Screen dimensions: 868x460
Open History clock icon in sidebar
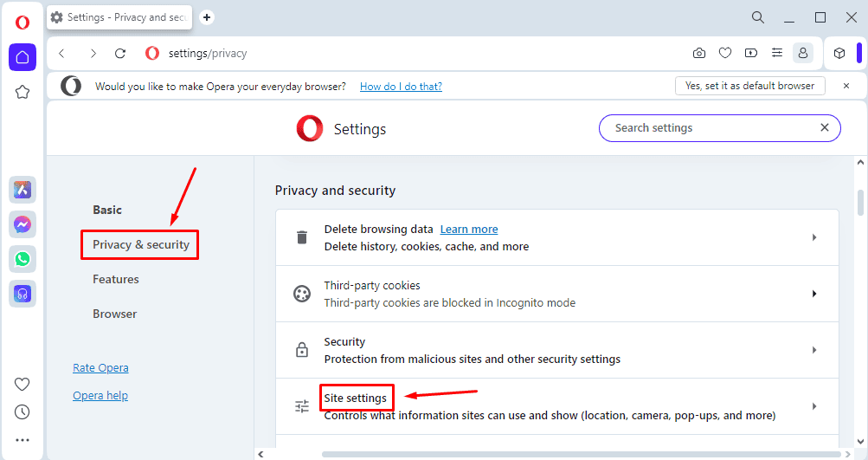point(23,411)
